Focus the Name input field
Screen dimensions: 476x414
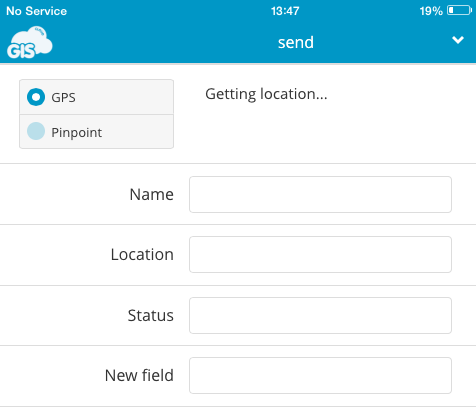tap(320, 194)
